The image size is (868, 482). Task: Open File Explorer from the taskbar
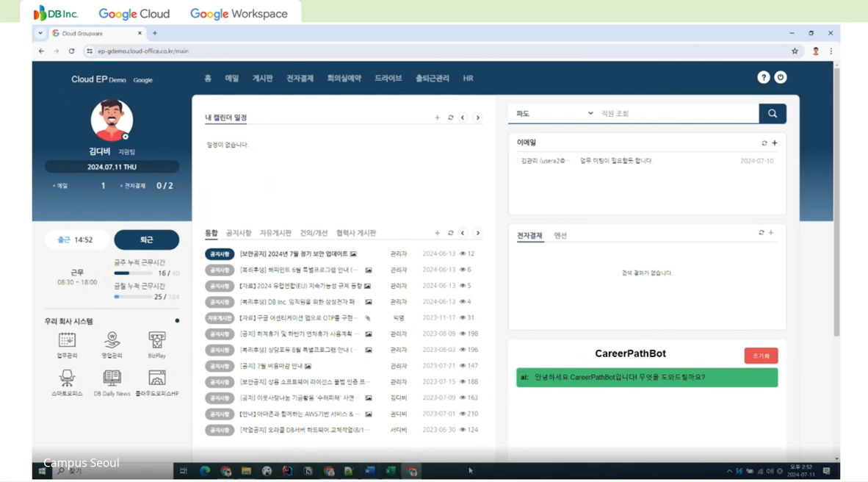pyautogui.click(x=246, y=471)
